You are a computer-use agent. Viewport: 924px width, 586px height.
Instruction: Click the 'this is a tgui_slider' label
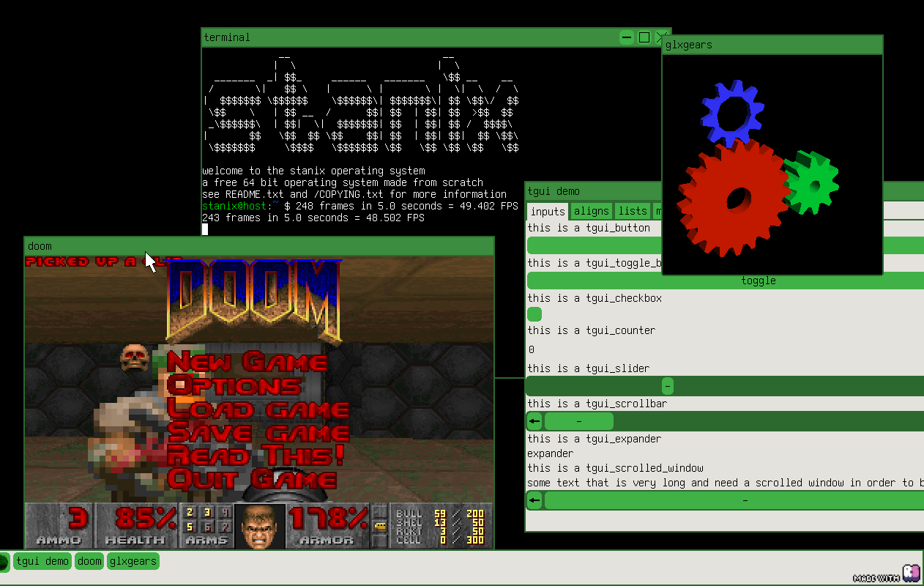tap(589, 368)
